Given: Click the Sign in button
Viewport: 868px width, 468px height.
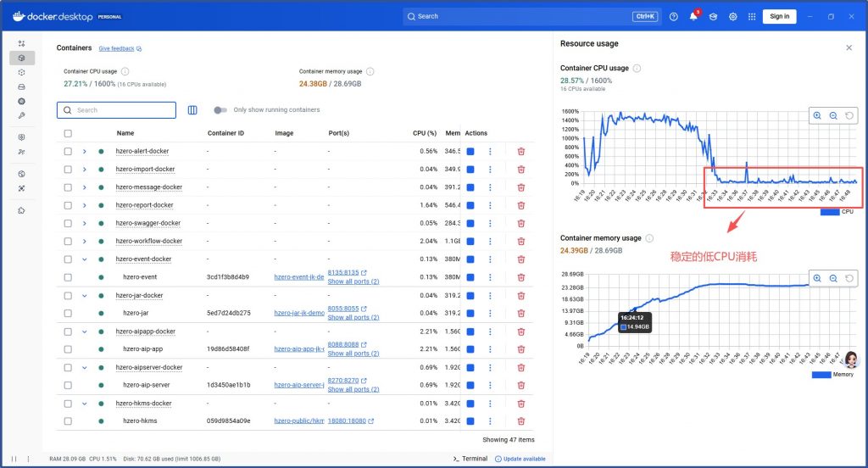Looking at the screenshot, I should click(779, 16).
